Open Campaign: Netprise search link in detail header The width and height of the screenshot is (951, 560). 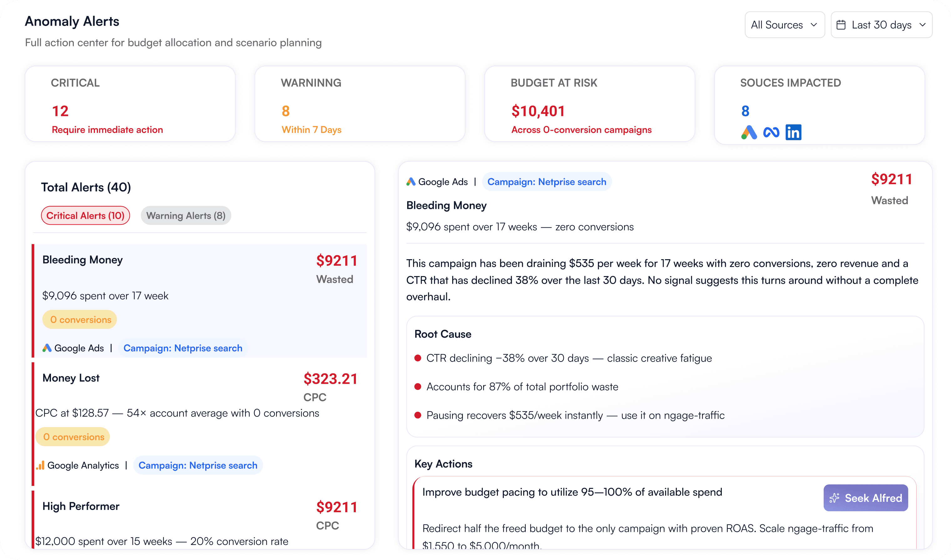pos(546,182)
